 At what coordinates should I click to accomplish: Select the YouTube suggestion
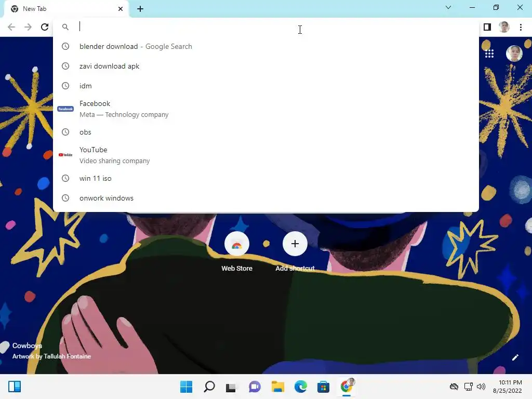[266, 155]
